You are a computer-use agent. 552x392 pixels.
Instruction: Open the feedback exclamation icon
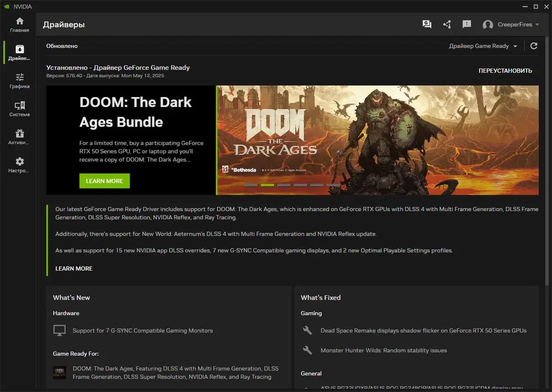click(467, 24)
